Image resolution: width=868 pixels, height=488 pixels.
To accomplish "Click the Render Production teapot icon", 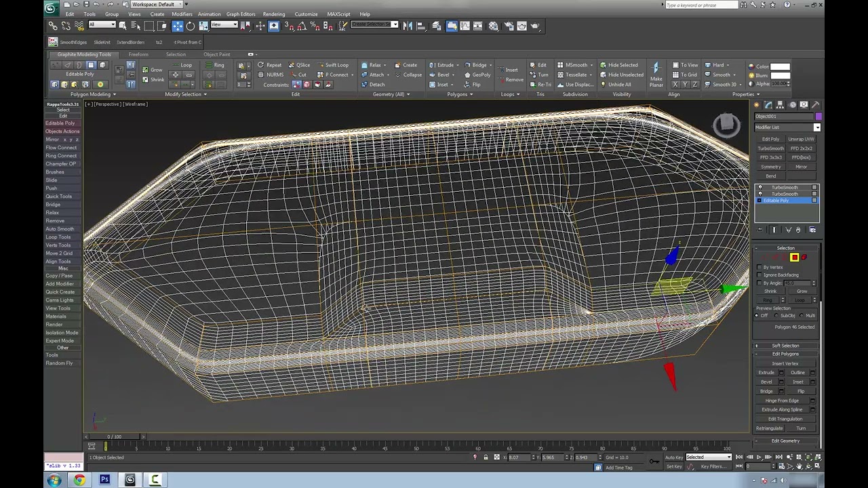I will point(535,26).
